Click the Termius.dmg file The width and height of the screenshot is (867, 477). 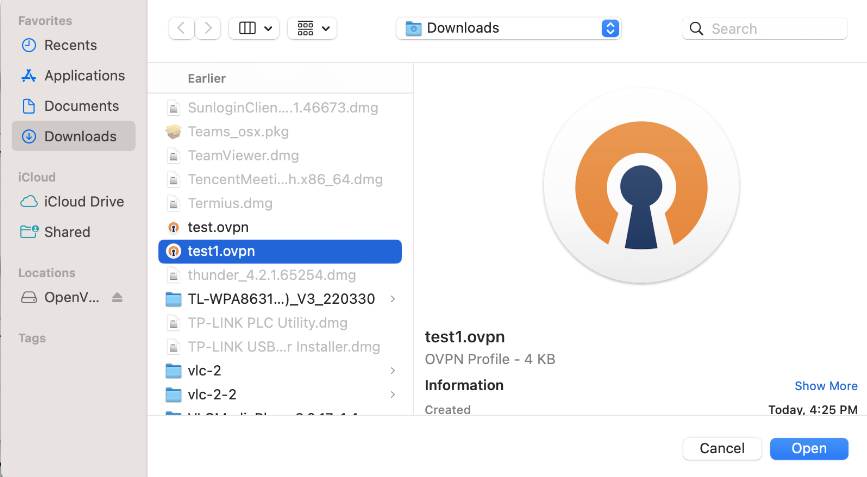click(280, 203)
